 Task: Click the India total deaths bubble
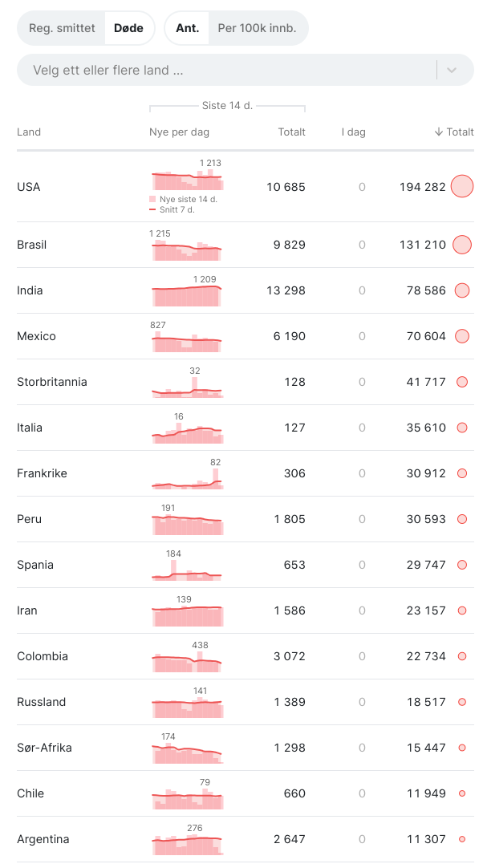pyautogui.click(x=462, y=290)
